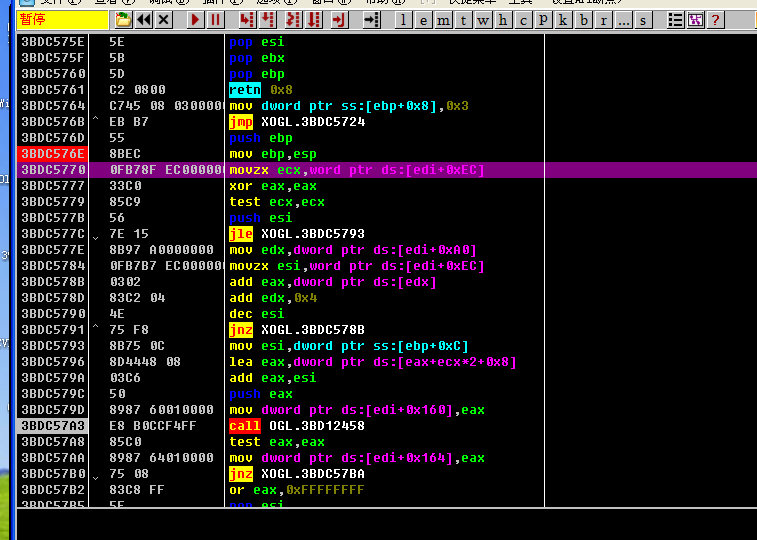Screen dimensions: 757x540
Task: Select 'mov dword ptr ds:[edi+0x160],eax' line
Action: click(357, 410)
